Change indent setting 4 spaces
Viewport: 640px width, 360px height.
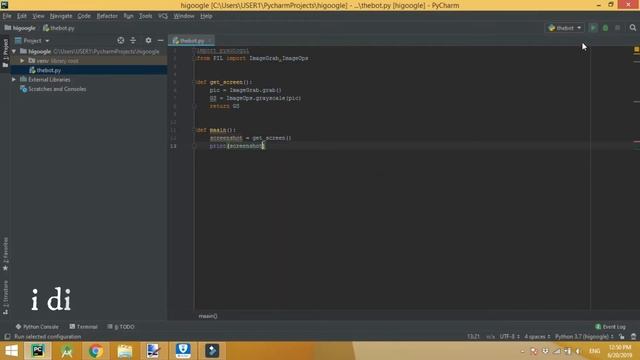[537, 337]
